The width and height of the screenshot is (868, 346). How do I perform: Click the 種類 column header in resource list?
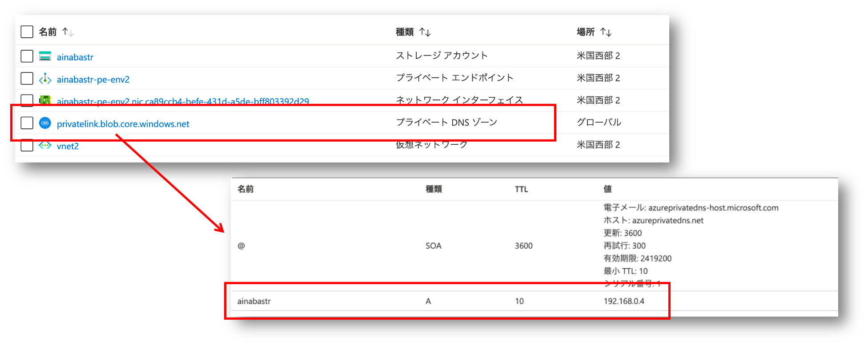(405, 32)
